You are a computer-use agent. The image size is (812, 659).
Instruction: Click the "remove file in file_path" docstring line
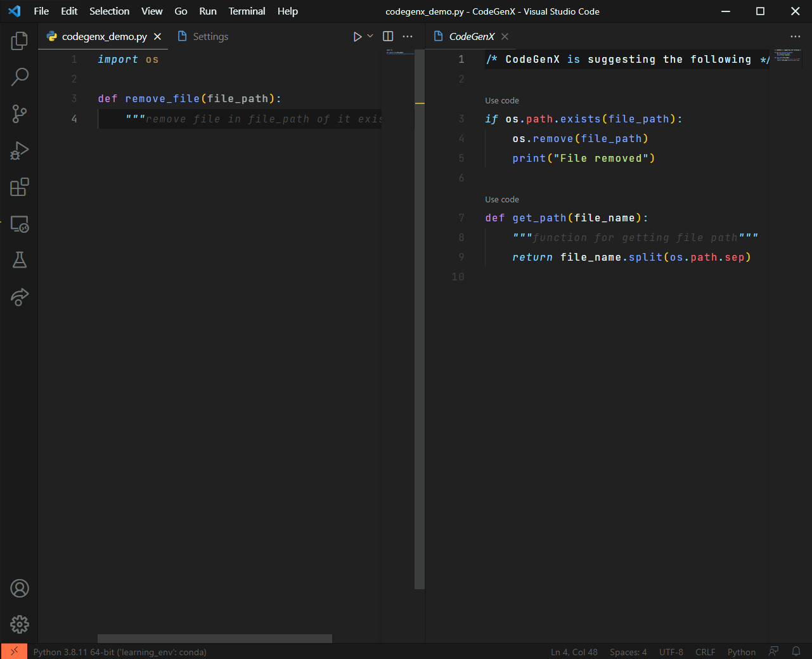[x=254, y=119]
